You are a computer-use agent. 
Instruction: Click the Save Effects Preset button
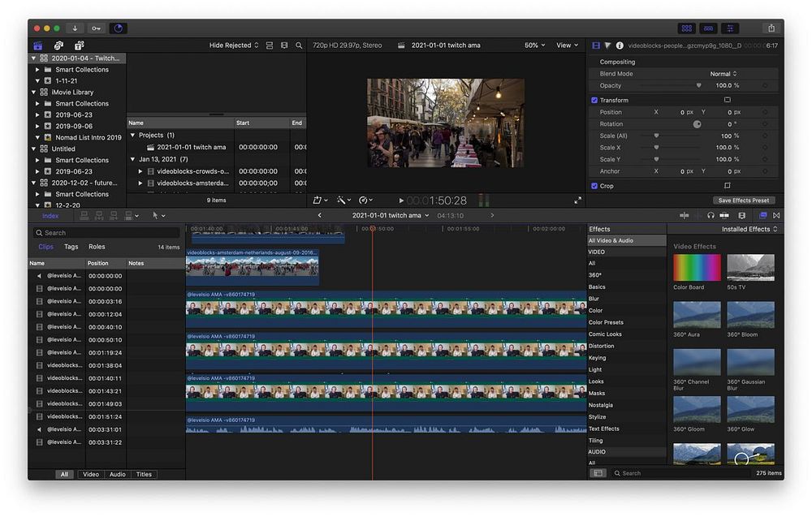[745, 200]
